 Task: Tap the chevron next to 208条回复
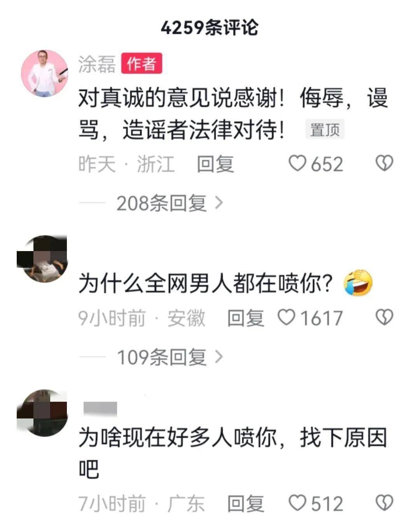(219, 203)
